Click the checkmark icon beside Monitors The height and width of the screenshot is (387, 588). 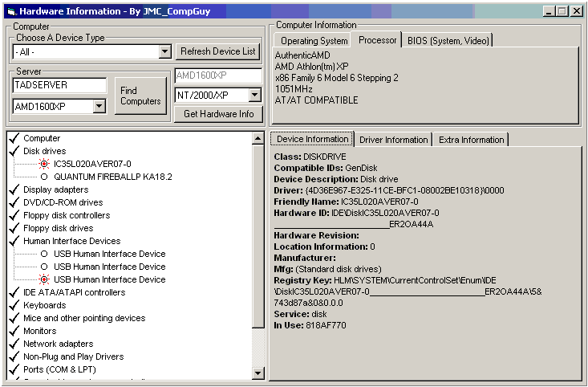click(x=14, y=331)
